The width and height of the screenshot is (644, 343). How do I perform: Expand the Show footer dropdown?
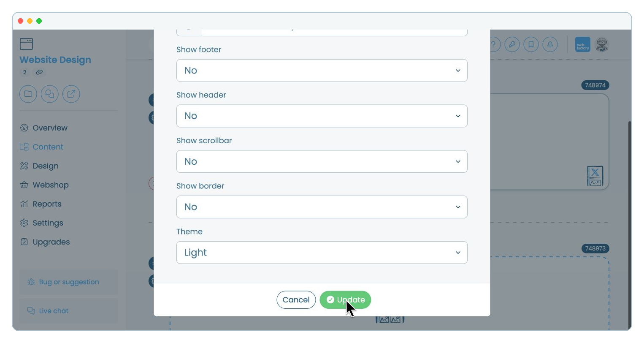click(x=322, y=71)
